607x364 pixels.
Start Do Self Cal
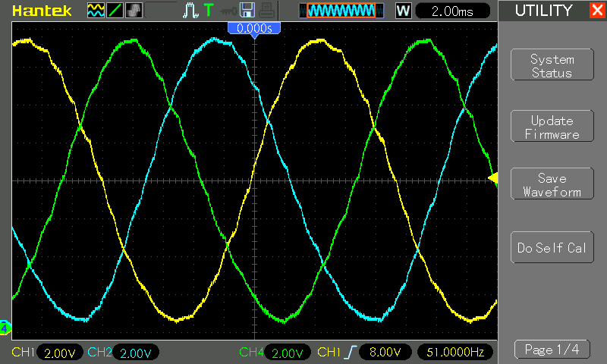552,247
